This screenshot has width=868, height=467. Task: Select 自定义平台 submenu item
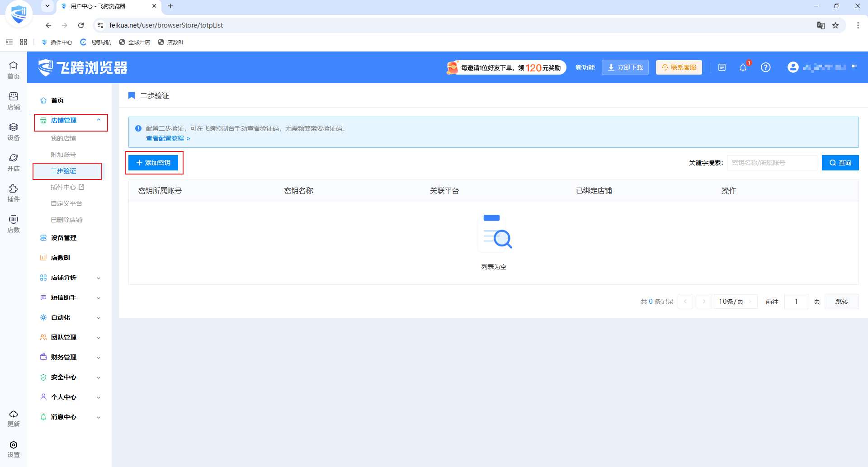pyautogui.click(x=66, y=203)
